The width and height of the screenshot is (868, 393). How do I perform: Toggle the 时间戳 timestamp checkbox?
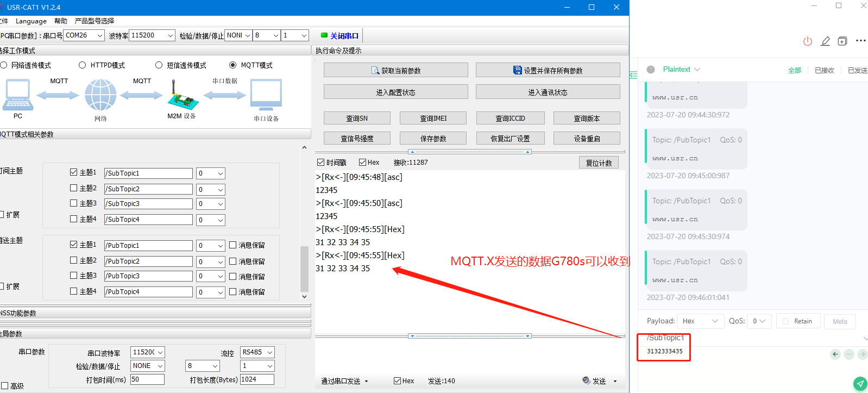320,163
